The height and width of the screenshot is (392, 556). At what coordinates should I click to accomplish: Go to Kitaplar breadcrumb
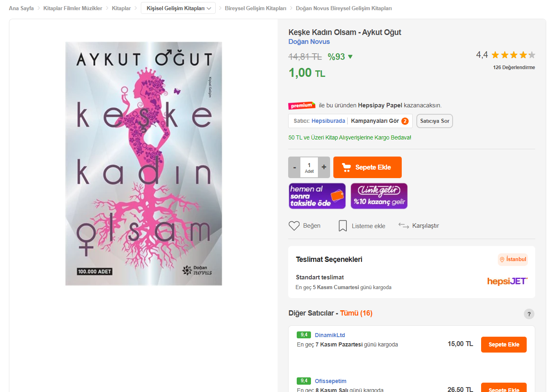[121, 8]
